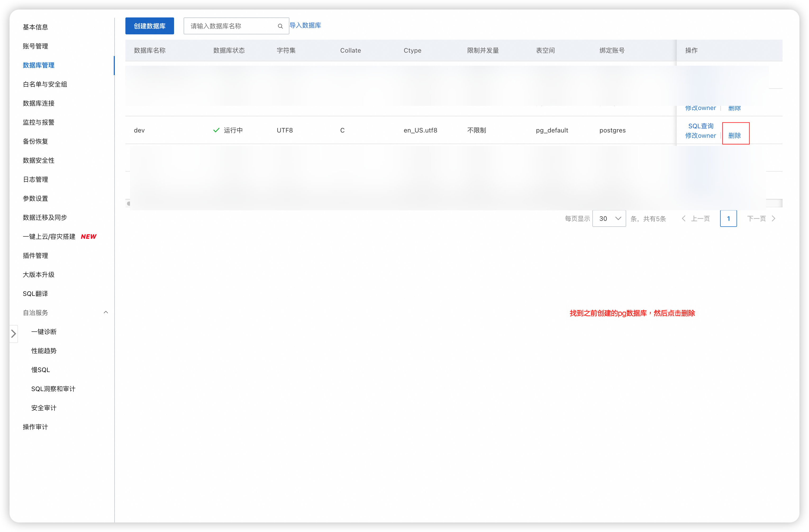Image resolution: width=809 pixels, height=532 pixels.
Task: Click the 创建数据库 button
Action: click(x=149, y=26)
